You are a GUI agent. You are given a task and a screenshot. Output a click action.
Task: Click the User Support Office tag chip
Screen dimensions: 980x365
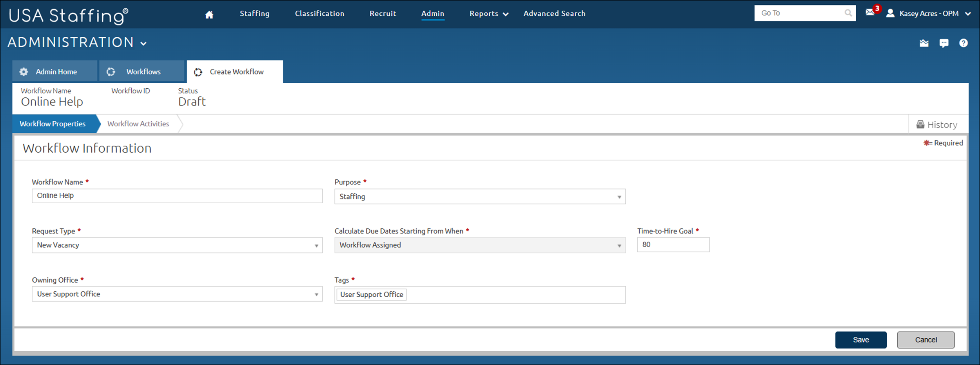pos(372,294)
